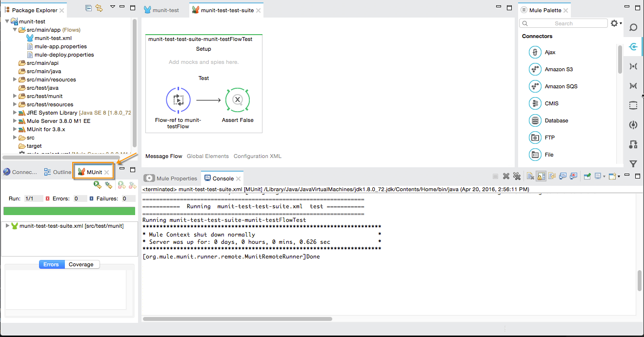Click the Clear Console icon
This screenshot has width=644, height=337.
point(530,177)
